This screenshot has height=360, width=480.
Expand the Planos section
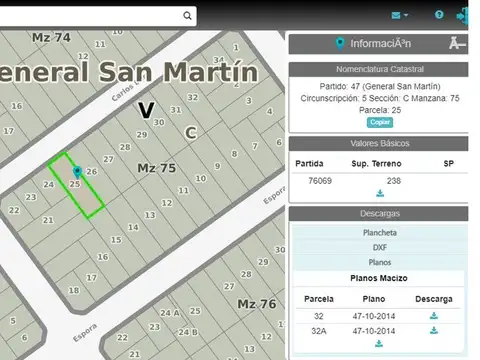tap(380, 262)
